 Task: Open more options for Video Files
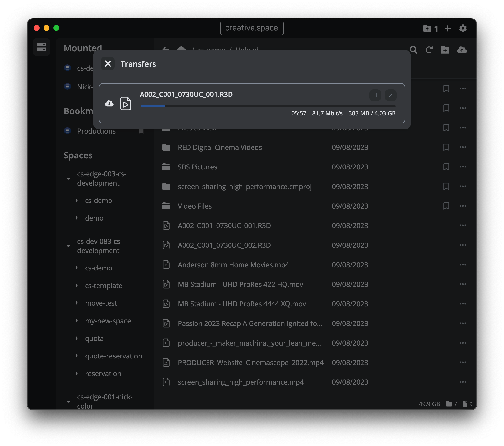click(463, 206)
